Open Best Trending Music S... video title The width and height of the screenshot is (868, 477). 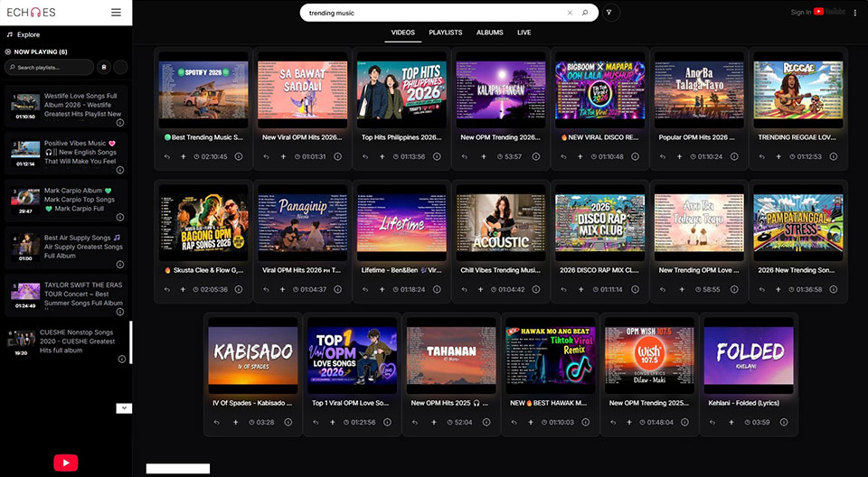(203, 137)
